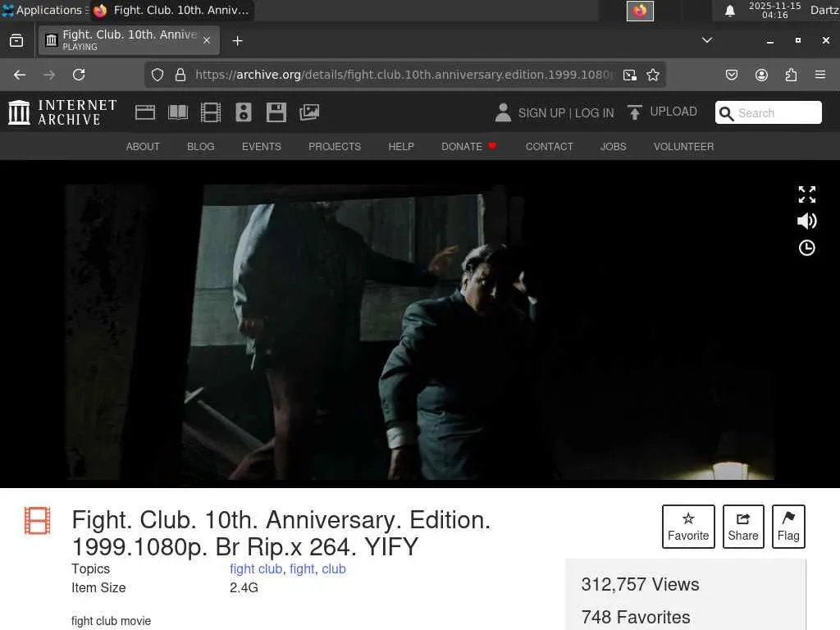Open the notification bell in system tray

729,11
